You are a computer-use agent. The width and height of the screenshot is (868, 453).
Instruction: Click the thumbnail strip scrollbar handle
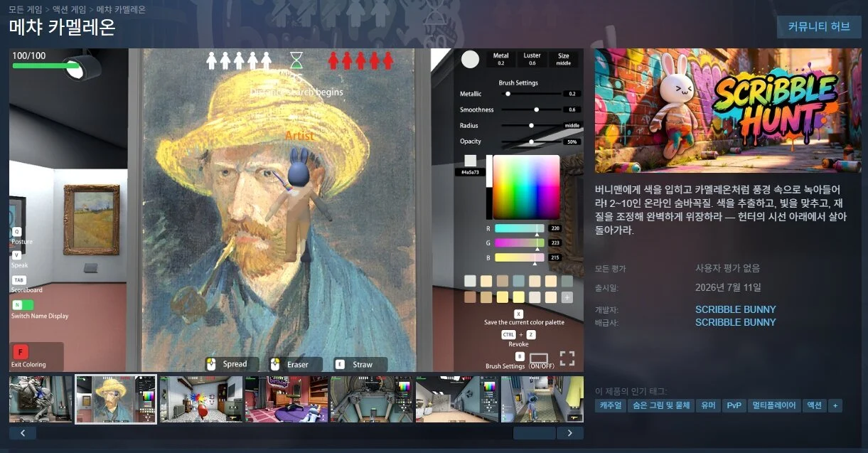534,432
